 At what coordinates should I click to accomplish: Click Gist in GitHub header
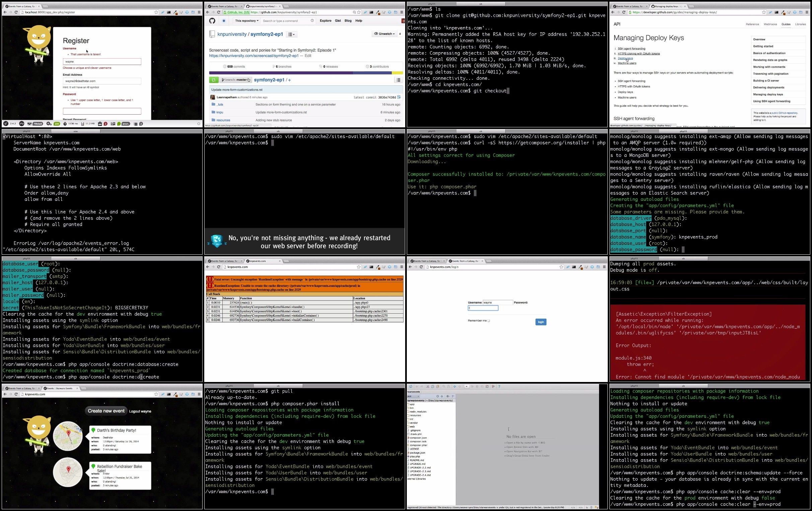(x=338, y=21)
